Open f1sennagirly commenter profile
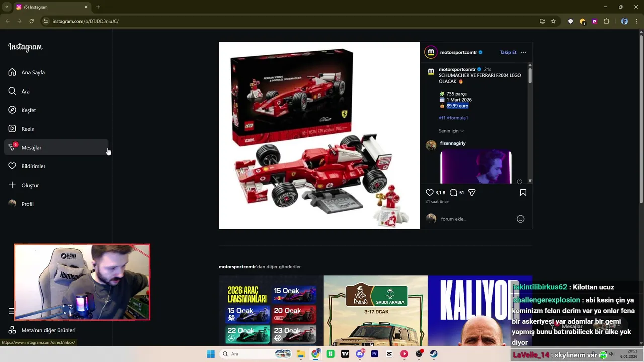Viewport: 644px width, 362px height. tap(453, 143)
